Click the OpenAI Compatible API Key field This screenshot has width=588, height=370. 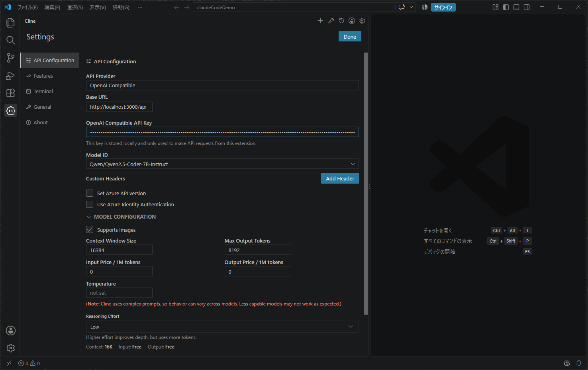[222, 132]
